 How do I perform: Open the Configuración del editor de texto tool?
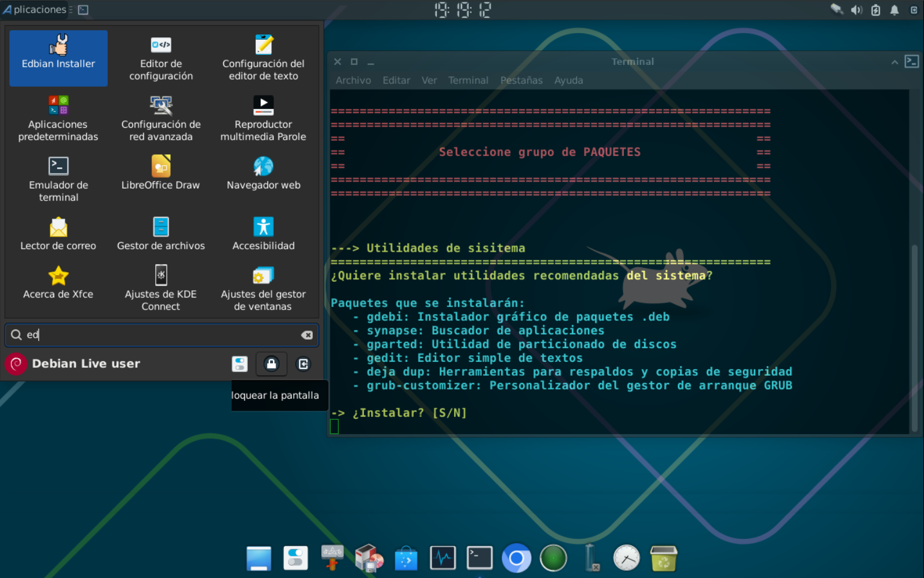263,57
